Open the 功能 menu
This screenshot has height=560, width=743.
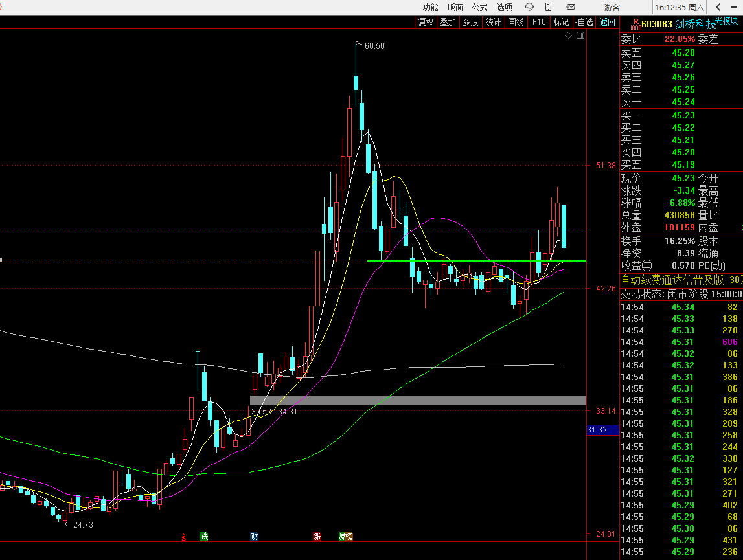[430, 7]
